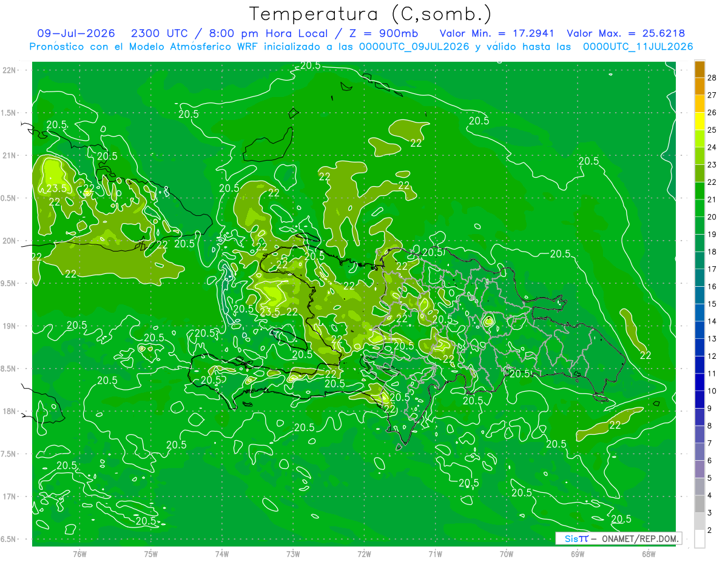Click the '71W' longitude axis label
The height and width of the screenshot is (562, 728).
coord(435,554)
